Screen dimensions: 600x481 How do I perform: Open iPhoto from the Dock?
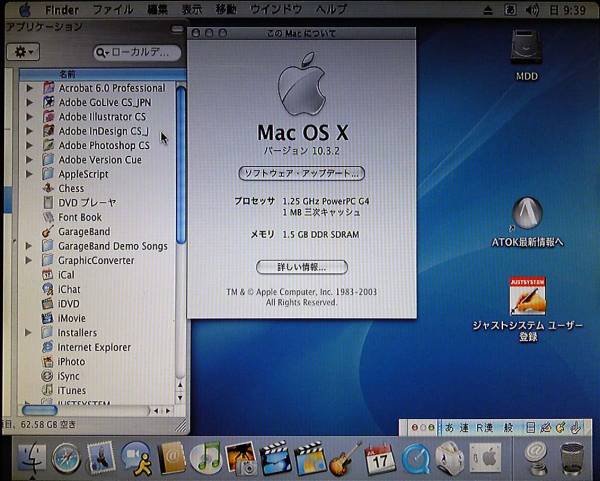click(x=241, y=458)
